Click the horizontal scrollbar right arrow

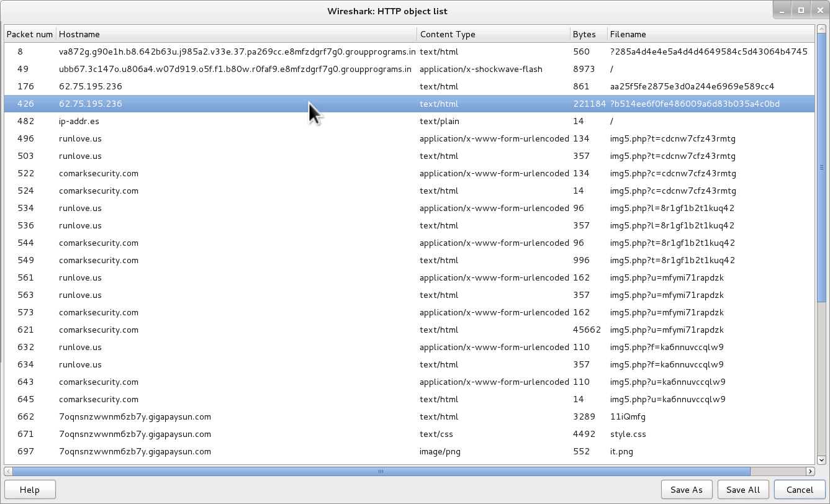coord(810,472)
